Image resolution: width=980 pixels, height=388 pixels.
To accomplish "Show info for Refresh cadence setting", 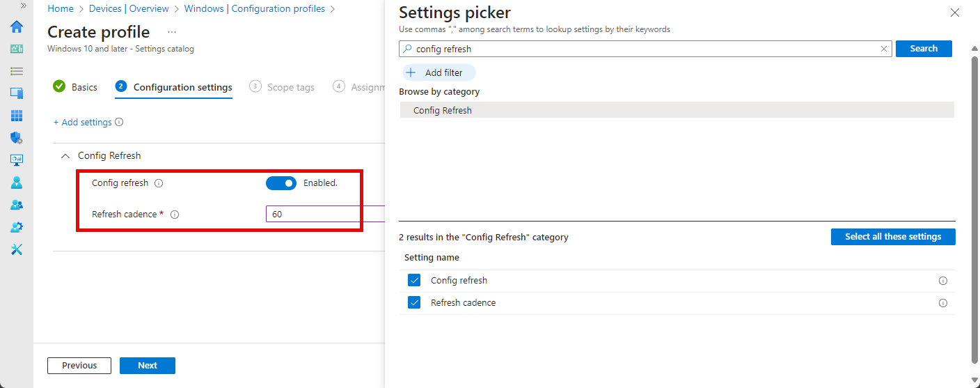I will [x=175, y=215].
